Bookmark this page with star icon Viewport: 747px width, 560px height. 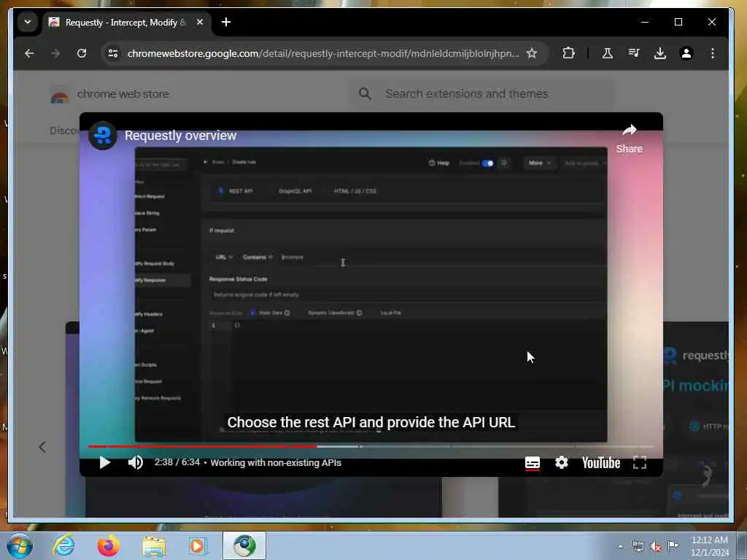(x=532, y=53)
